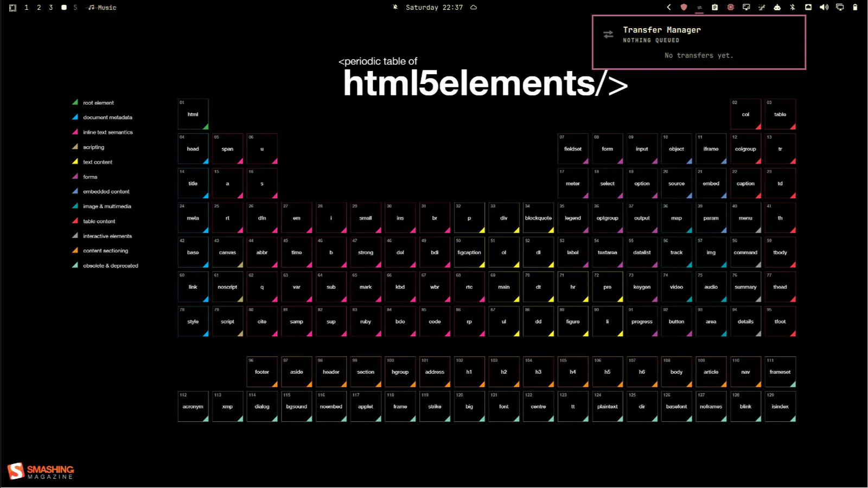Click the Saturday 22:37 clock
Viewport: 868px width, 488px height.
pos(434,8)
